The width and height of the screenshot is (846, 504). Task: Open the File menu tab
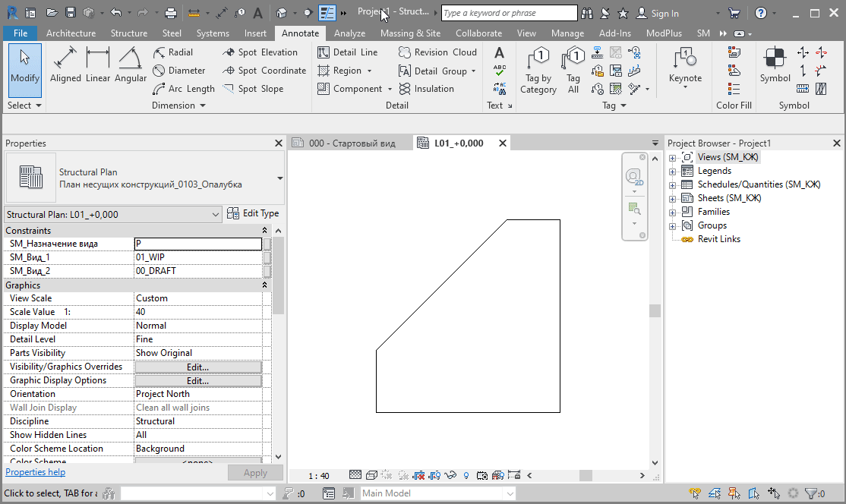tap(21, 33)
